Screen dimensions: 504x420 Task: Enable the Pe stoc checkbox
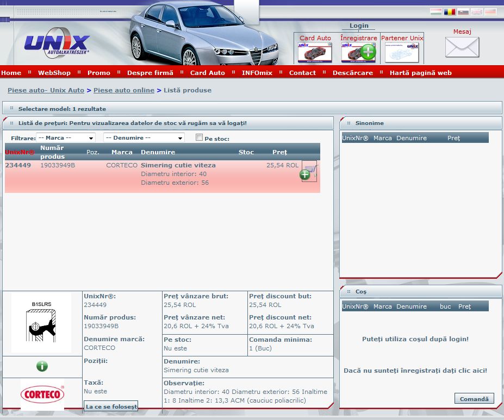point(199,137)
